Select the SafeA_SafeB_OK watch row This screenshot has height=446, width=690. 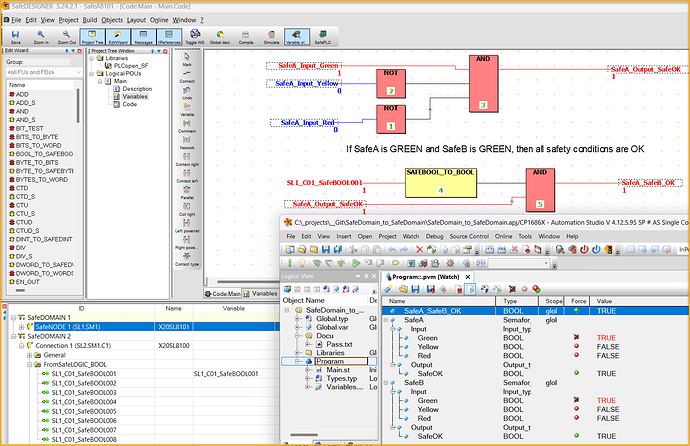(x=431, y=311)
